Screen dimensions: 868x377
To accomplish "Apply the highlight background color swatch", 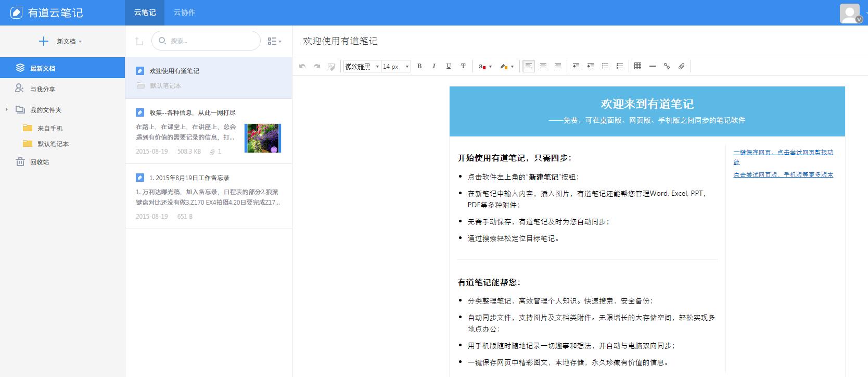I will coord(503,66).
